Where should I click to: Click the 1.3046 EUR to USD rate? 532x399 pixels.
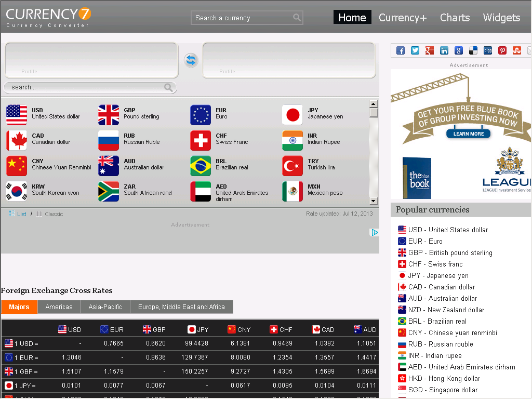click(72, 357)
